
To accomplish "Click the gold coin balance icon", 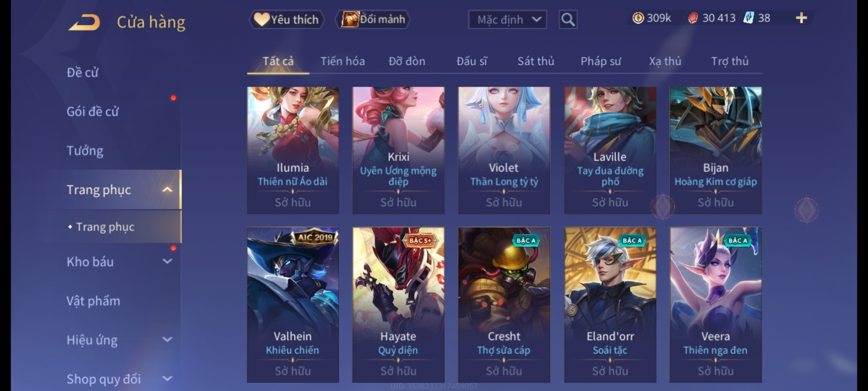I will coord(638,18).
